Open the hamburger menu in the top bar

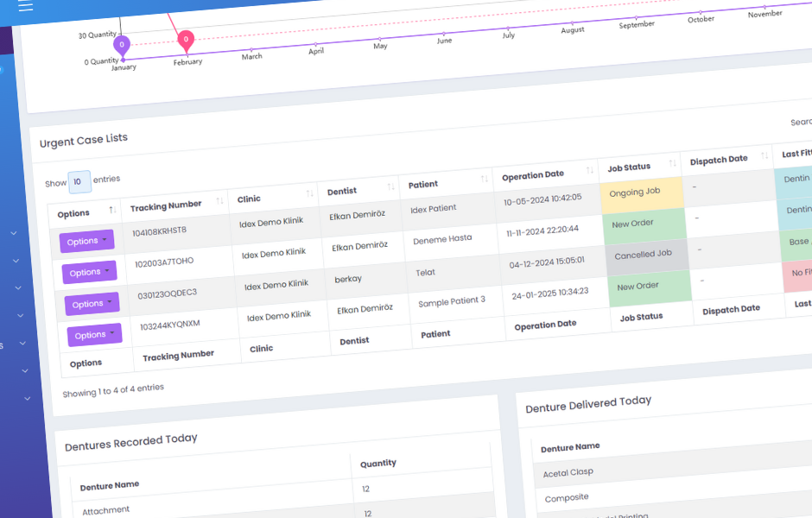pos(25,5)
